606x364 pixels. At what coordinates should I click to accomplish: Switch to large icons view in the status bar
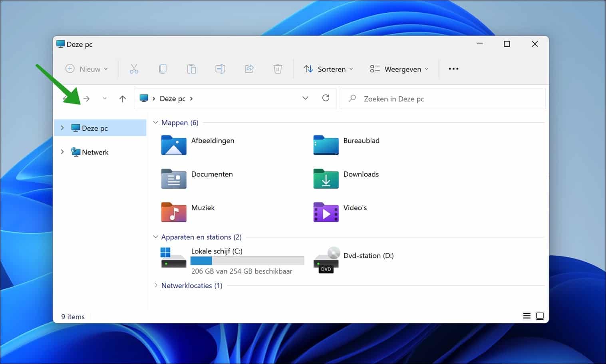coord(540,316)
